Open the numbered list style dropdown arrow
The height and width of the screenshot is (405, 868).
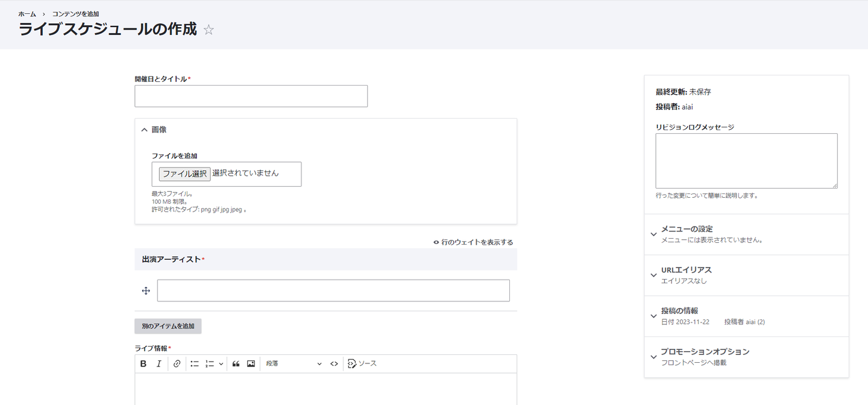[221, 364]
